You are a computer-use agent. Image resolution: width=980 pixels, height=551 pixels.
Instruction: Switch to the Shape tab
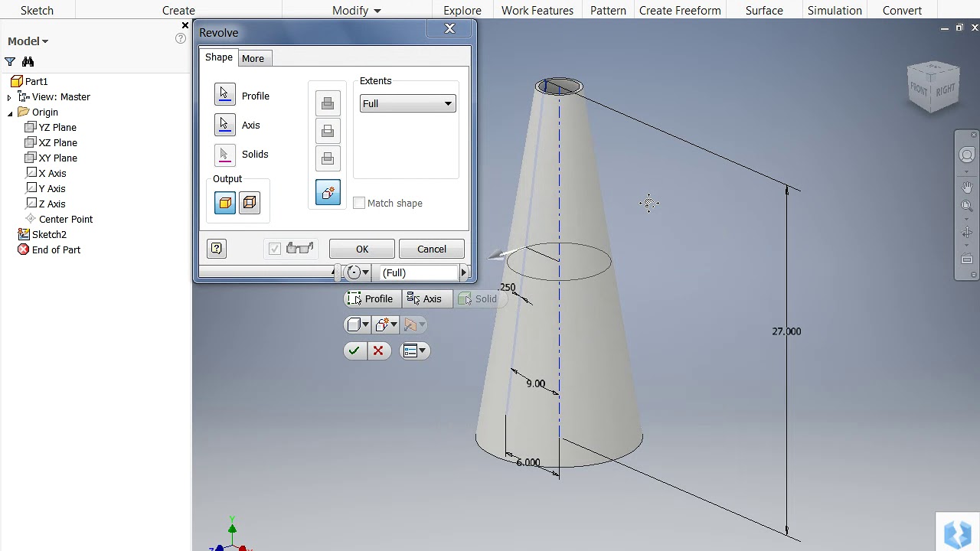coord(219,57)
